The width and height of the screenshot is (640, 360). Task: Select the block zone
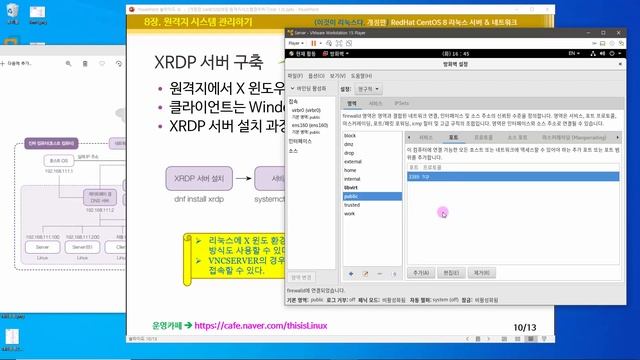[x=372, y=136]
